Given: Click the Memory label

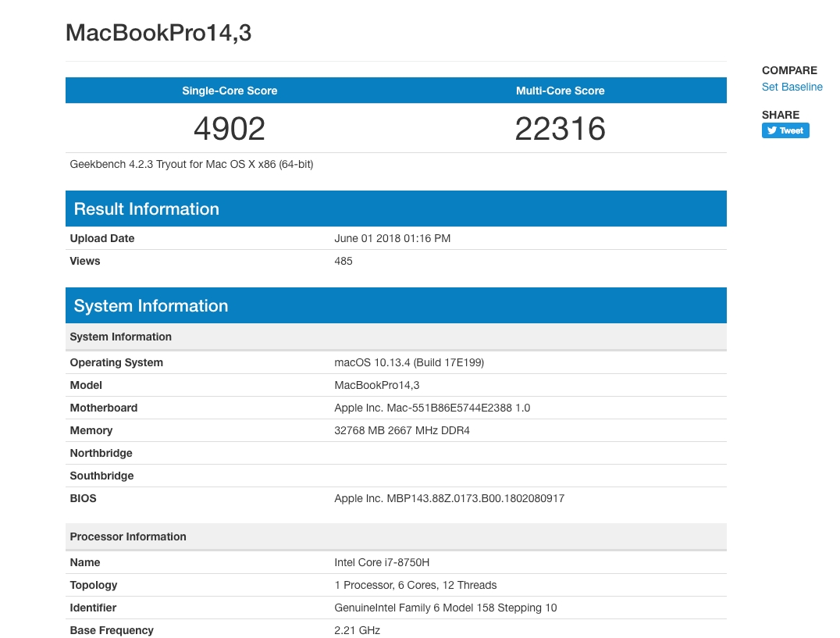Looking at the screenshot, I should (91, 430).
